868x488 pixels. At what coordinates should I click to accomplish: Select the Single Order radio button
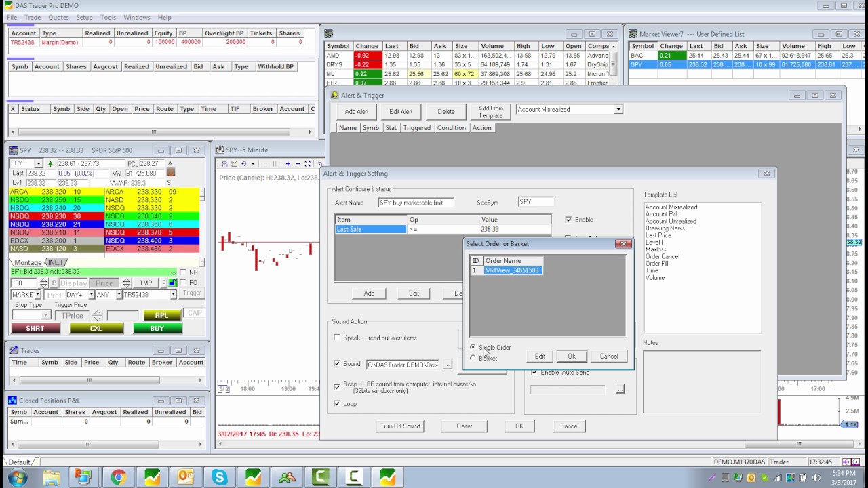tap(473, 347)
